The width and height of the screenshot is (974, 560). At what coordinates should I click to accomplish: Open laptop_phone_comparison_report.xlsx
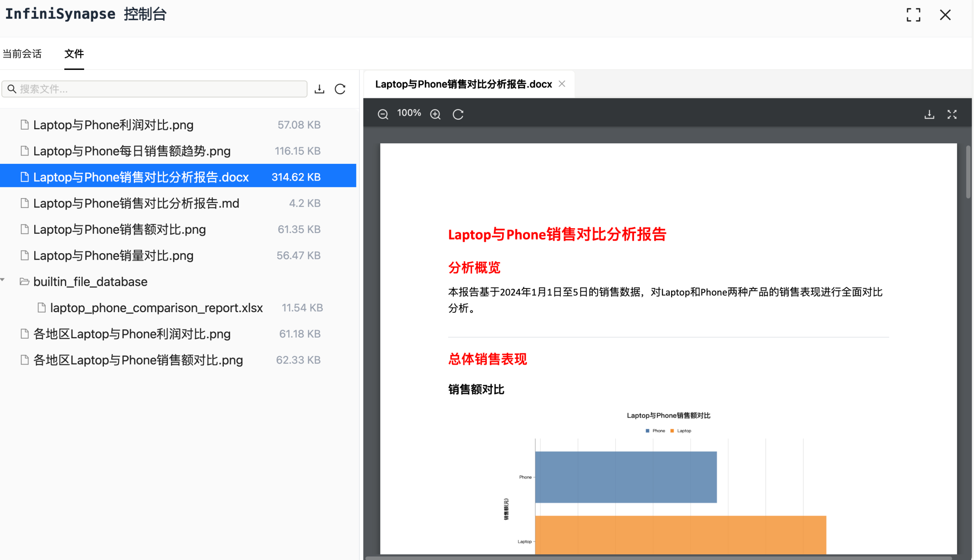point(157,307)
